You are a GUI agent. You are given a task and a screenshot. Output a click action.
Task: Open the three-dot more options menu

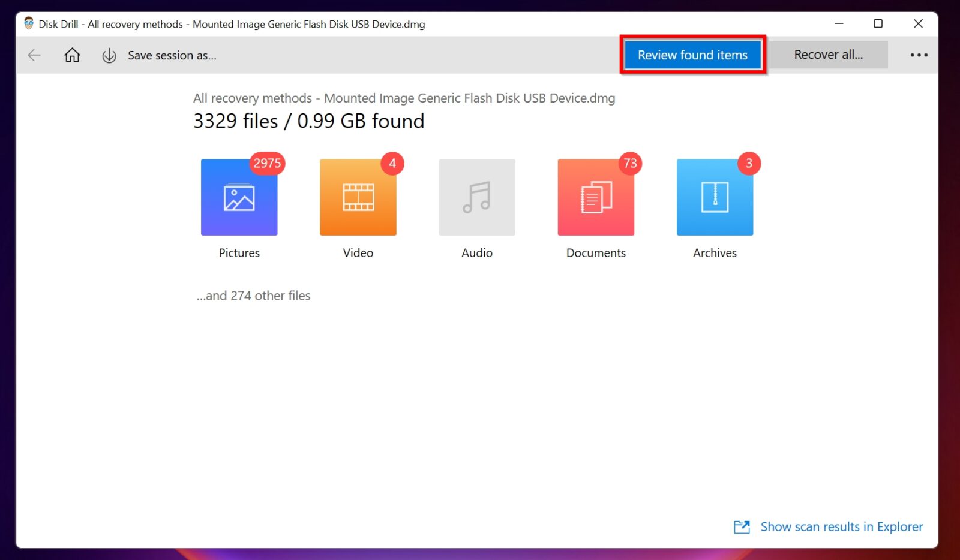[x=919, y=55]
